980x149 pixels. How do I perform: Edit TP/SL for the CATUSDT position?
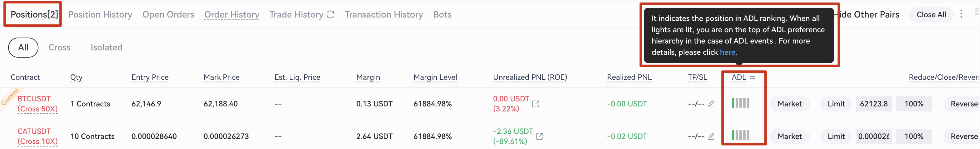(x=711, y=136)
